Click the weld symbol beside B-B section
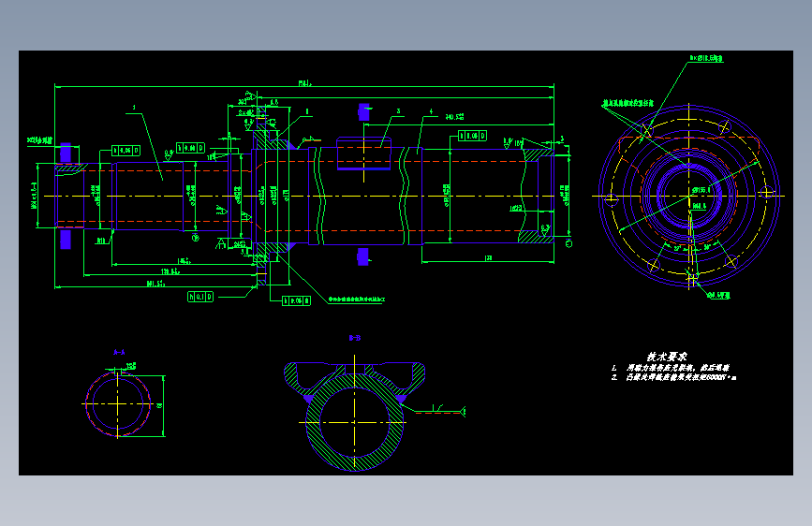 click(440, 411)
